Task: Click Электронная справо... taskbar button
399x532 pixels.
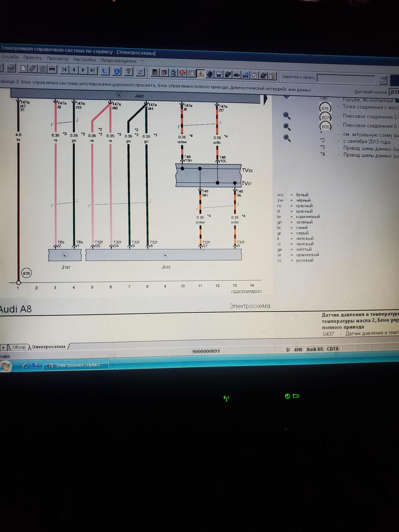Action: 76,365
